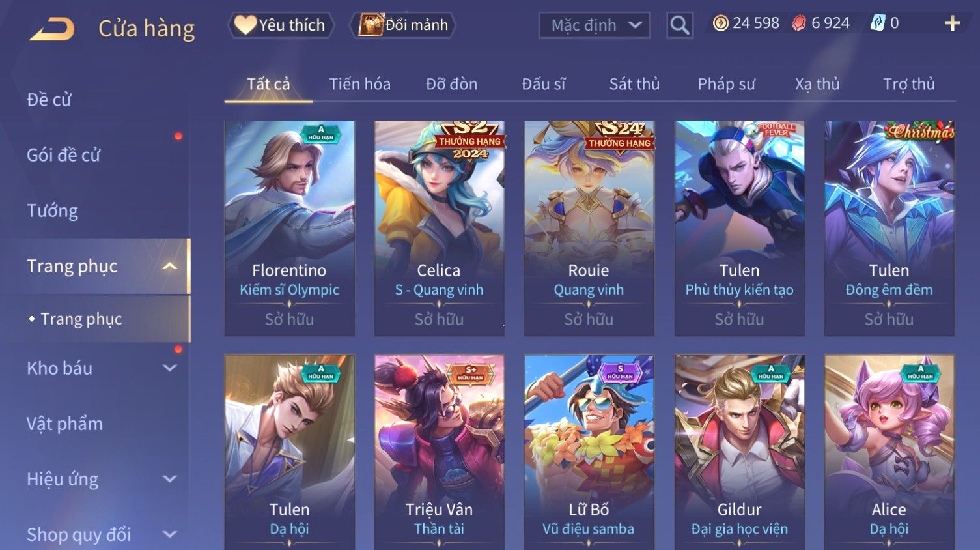Image resolution: width=980 pixels, height=550 pixels.
Task: Select the Florentino Kiếm sĩ Olympic skin card
Action: click(x=290, y=228)
